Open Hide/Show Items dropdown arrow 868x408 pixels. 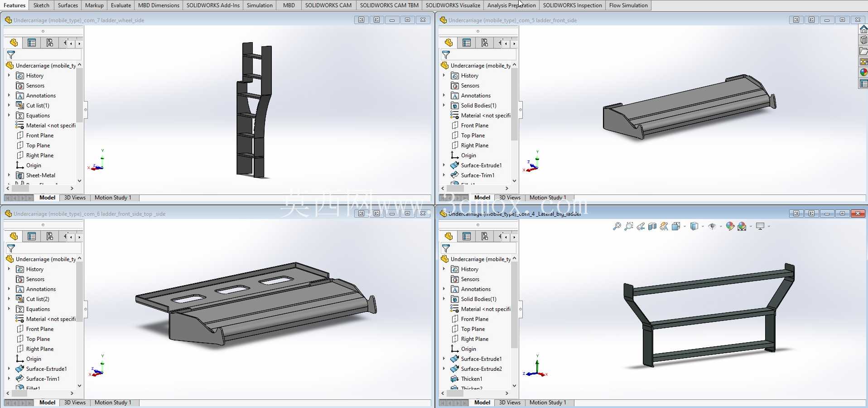click(x=721, y=226)
